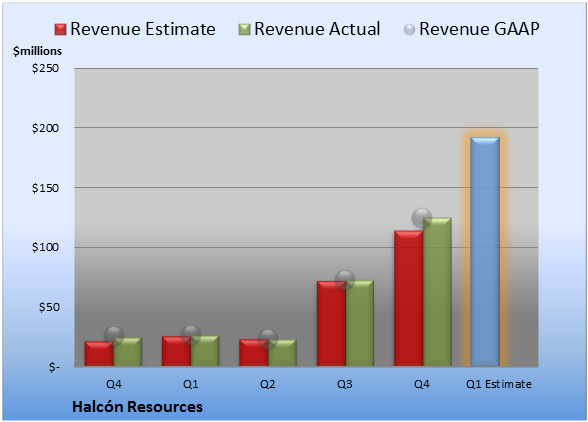Click the 'Q1' x-axis label
Image resolution: width=588 pixels, height=422 pixels.
tap(190, 384)
